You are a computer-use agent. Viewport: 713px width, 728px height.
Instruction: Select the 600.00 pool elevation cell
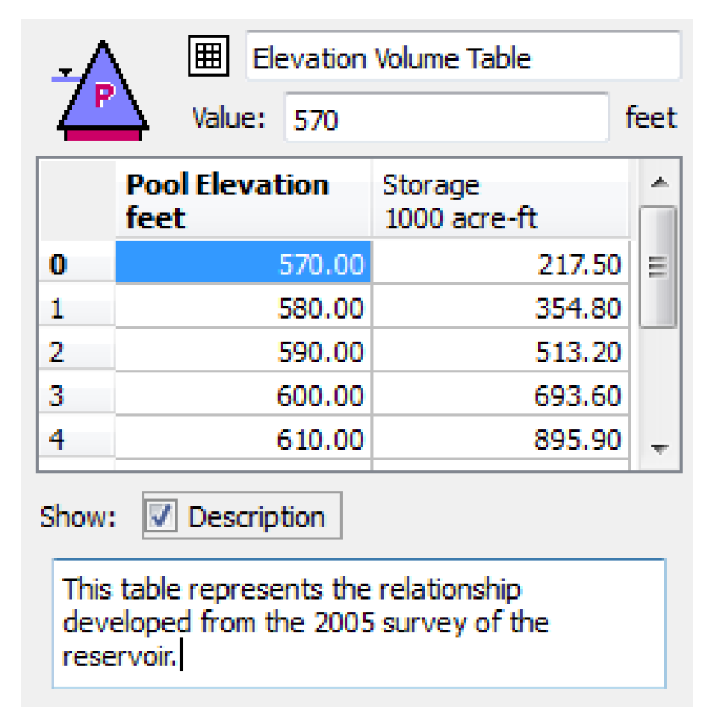click(x=244, y=396)
